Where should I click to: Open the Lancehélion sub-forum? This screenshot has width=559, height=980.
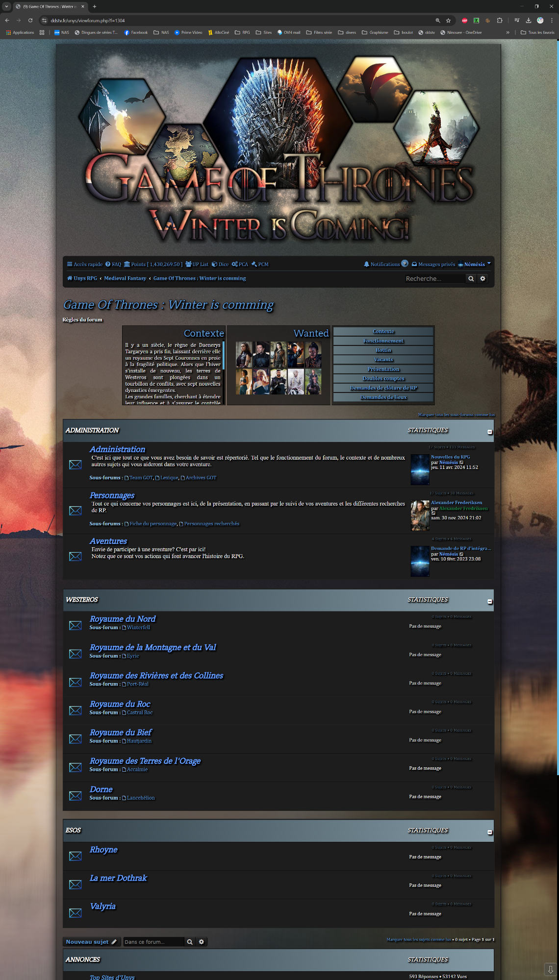[x=138, y=798]
